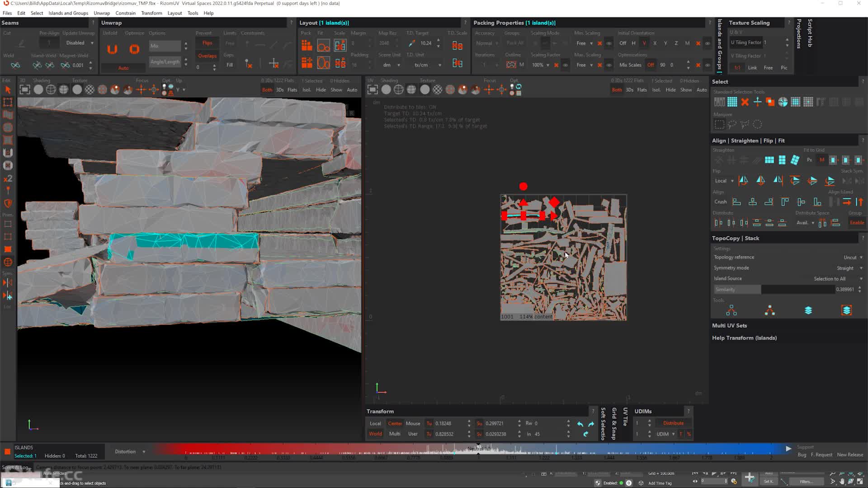Viewport: 868px width, 488px height.
Task: Toggle the Auto unwrap button
Action: [123, 68]
